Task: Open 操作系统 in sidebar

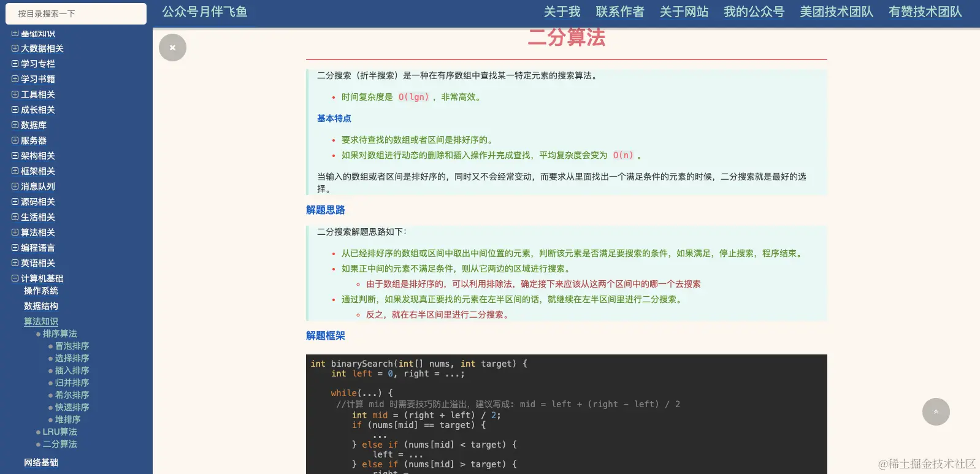Action: 41,291
